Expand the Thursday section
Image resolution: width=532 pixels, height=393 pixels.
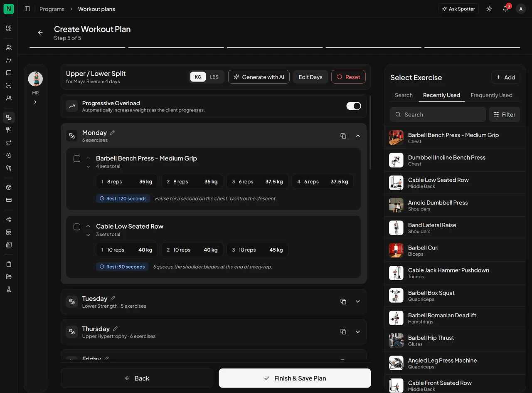click(358, 332)
